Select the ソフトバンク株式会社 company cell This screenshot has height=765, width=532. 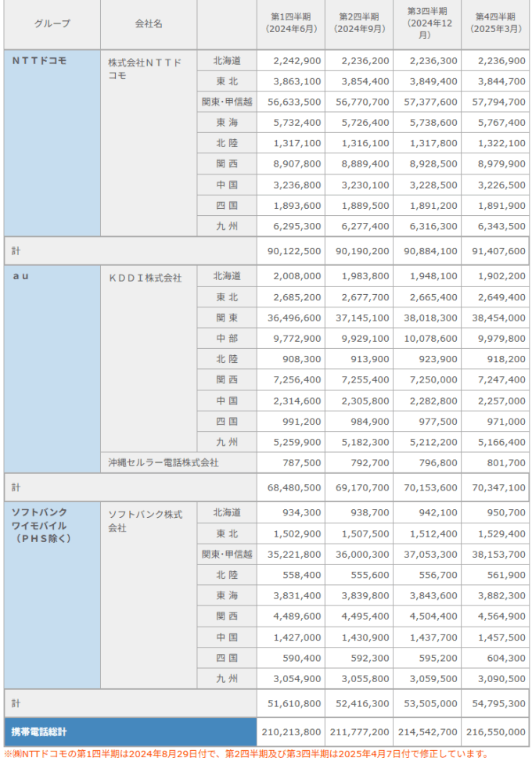(x=149, y=595)
